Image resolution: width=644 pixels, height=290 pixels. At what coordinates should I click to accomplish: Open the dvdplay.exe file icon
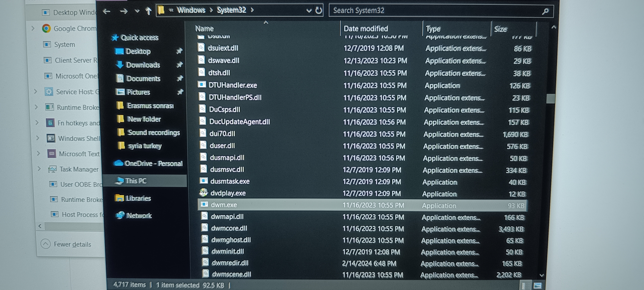[x=203, y=193]
